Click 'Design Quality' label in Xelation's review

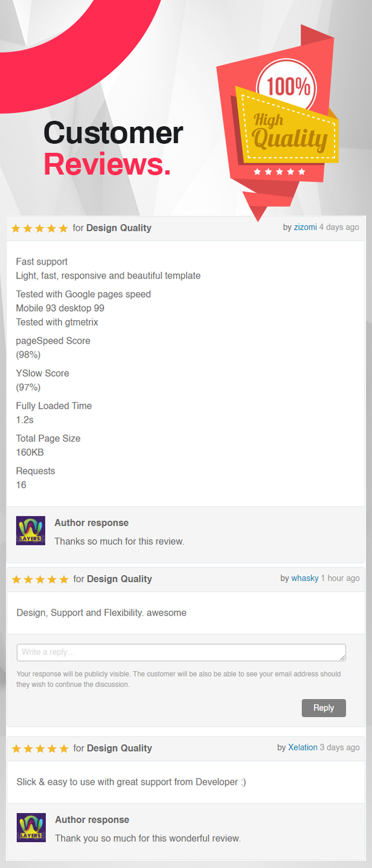click(120, 748)
